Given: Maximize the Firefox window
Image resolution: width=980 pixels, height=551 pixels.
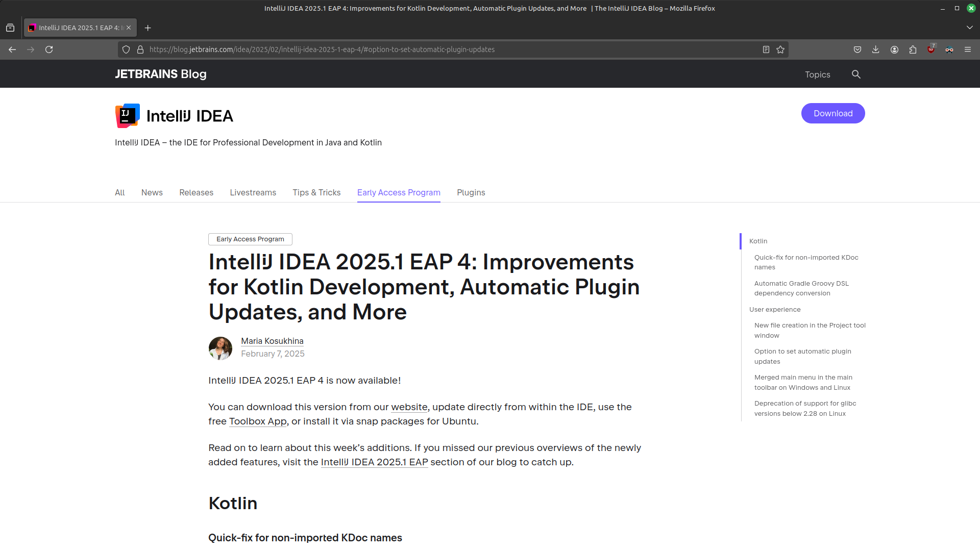Looking at the screenshot, I should click(957, 8).
